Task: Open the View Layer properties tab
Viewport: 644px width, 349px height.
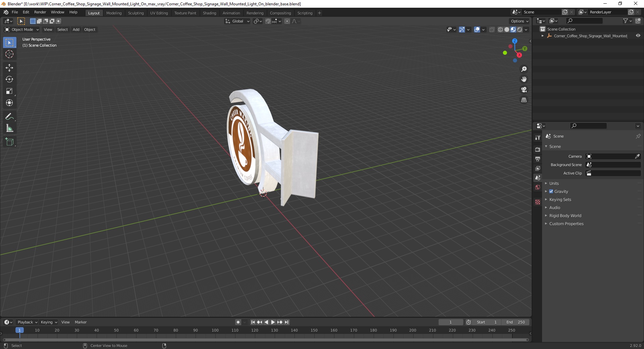Action: tap(538, 168)
